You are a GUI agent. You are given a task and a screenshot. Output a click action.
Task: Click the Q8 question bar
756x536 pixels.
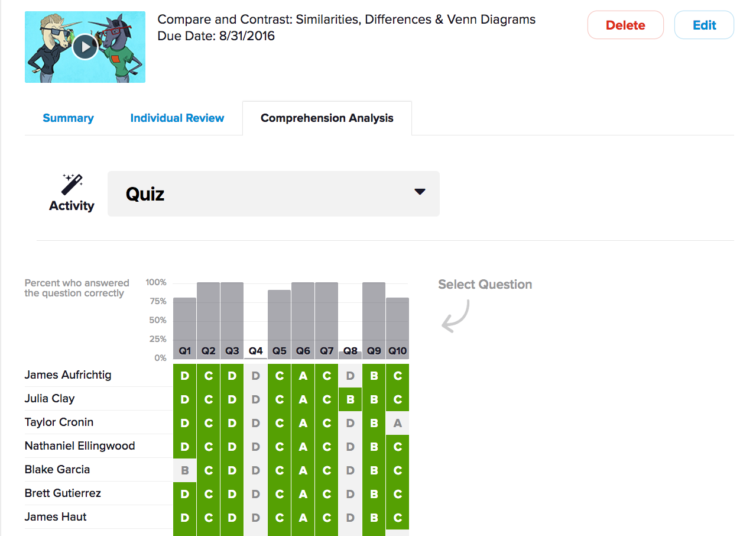coord(351,353)
